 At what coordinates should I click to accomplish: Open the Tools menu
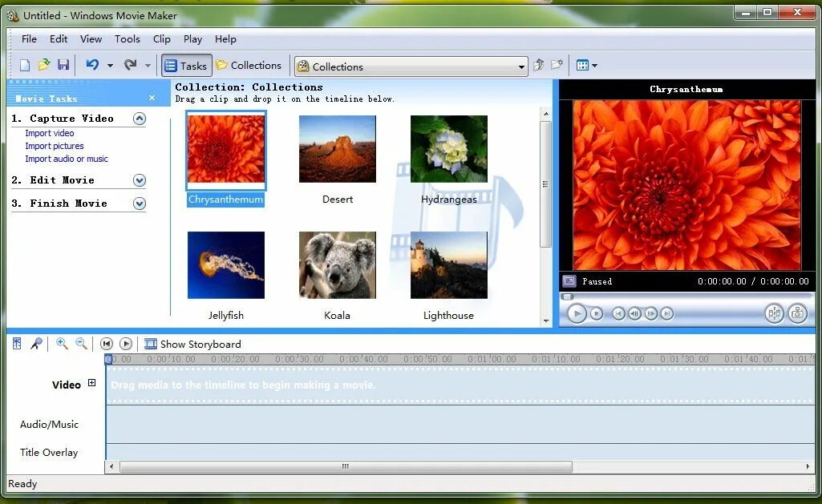click(x=128, y=39)
